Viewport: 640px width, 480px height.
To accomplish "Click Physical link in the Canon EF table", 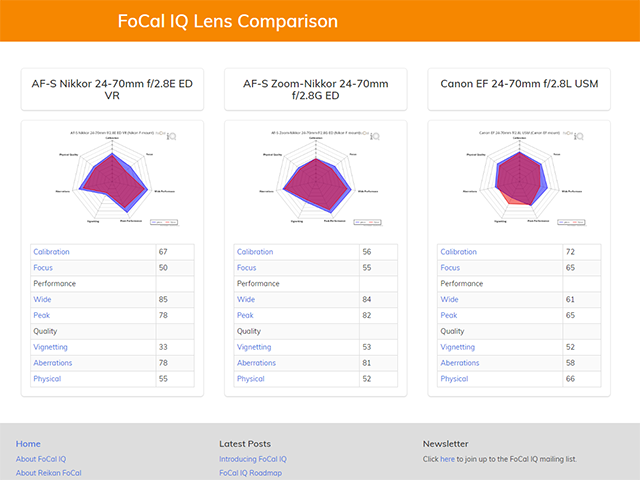I will [454, 379].
